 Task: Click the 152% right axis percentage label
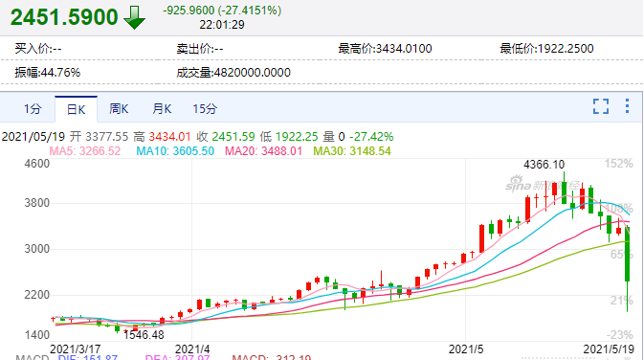pyautogui.click(x=618, y=164)
